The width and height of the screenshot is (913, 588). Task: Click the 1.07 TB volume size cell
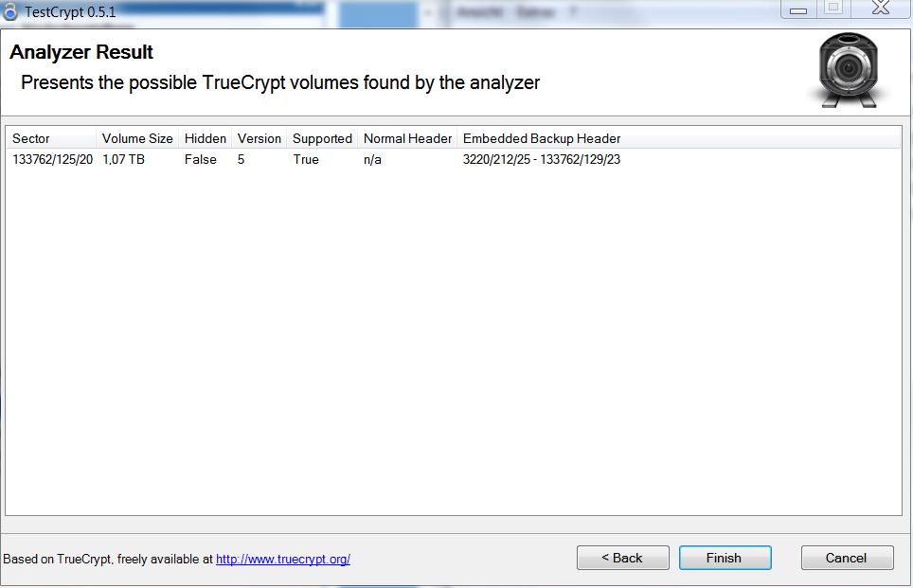[x=123, y=159]
